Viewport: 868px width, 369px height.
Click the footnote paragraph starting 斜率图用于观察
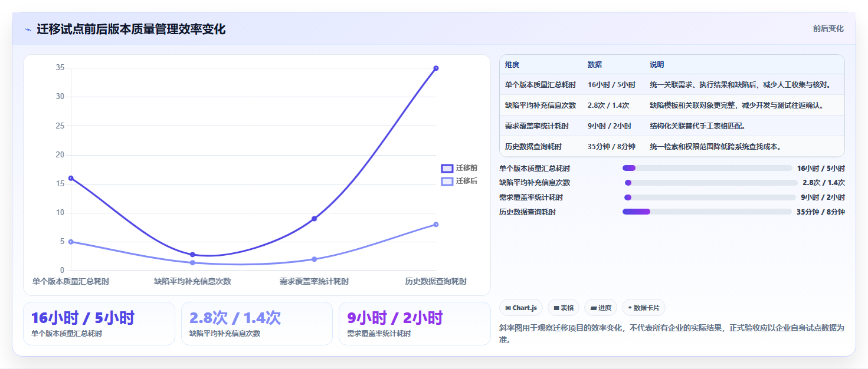672,334
